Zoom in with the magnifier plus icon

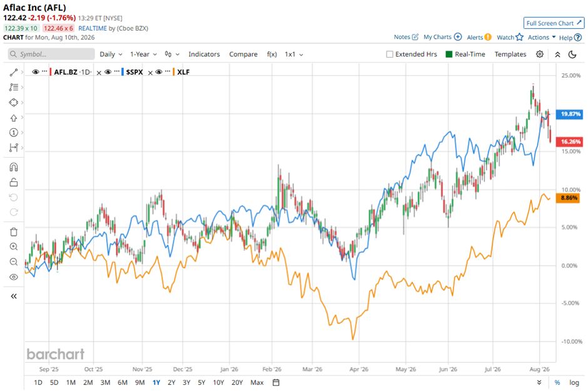(14, 246)
